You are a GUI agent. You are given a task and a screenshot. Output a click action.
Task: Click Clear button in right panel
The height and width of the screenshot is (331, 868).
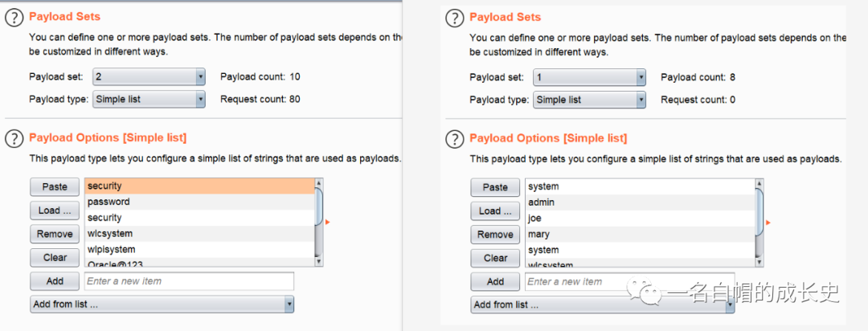[x=495, y=258]
